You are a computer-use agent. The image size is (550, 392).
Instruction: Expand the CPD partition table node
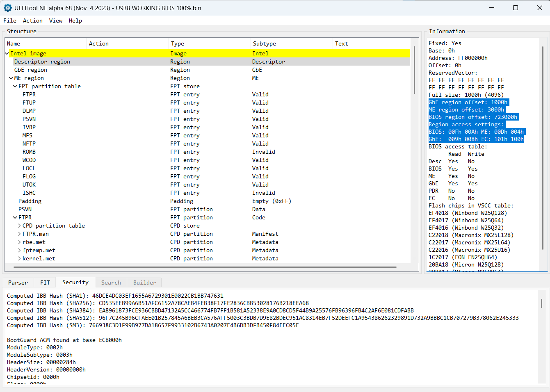(x=19, y=226)
